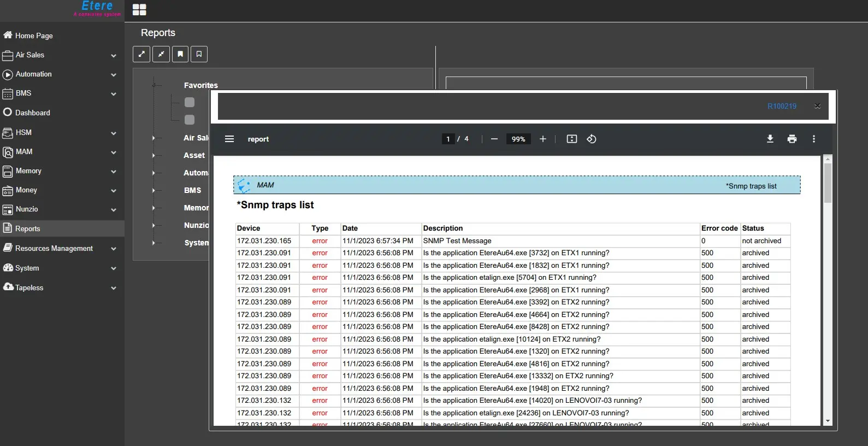Expand the Asset tree node

coord(153,156)
